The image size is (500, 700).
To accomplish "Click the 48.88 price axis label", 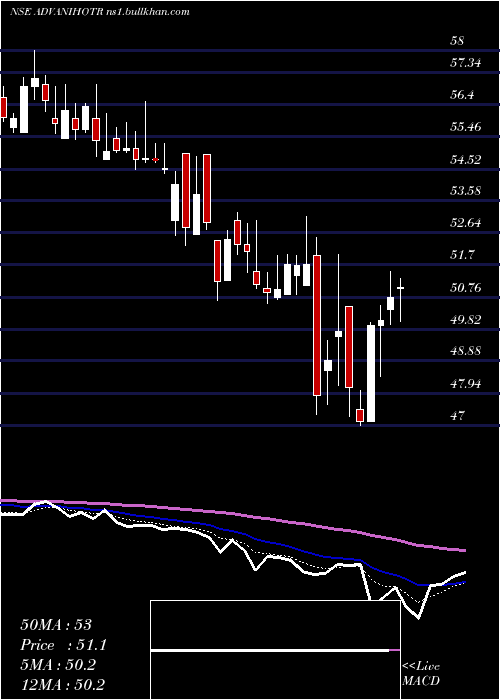I will (x=466, y=350).
